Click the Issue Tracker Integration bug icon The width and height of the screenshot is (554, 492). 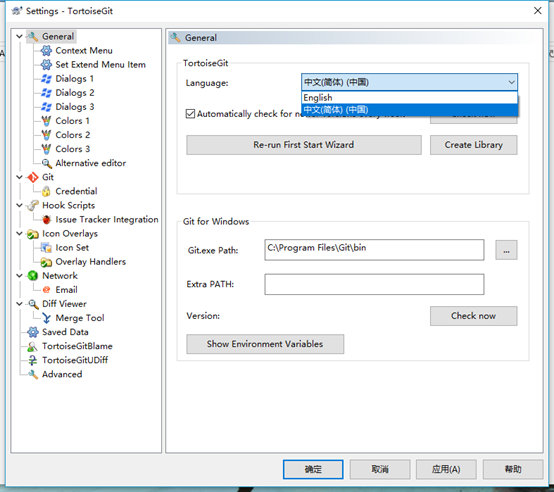(x=46, y=219)
